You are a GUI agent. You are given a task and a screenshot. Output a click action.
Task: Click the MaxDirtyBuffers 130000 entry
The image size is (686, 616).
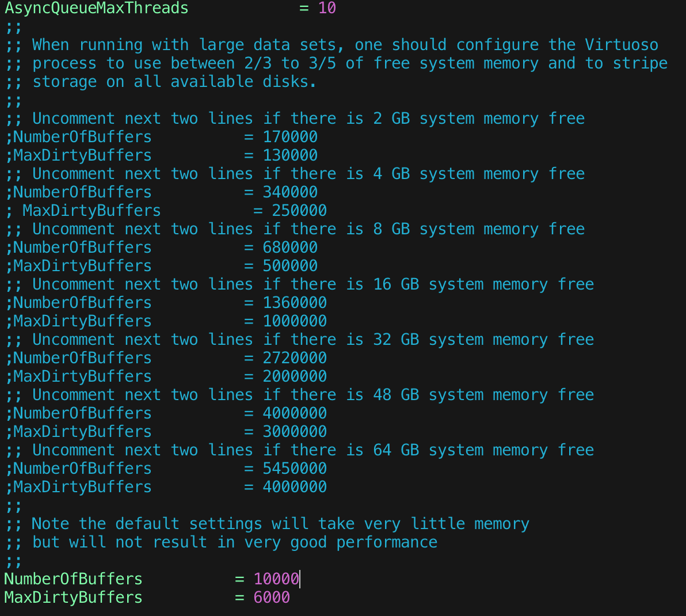[x=173, y=155]
